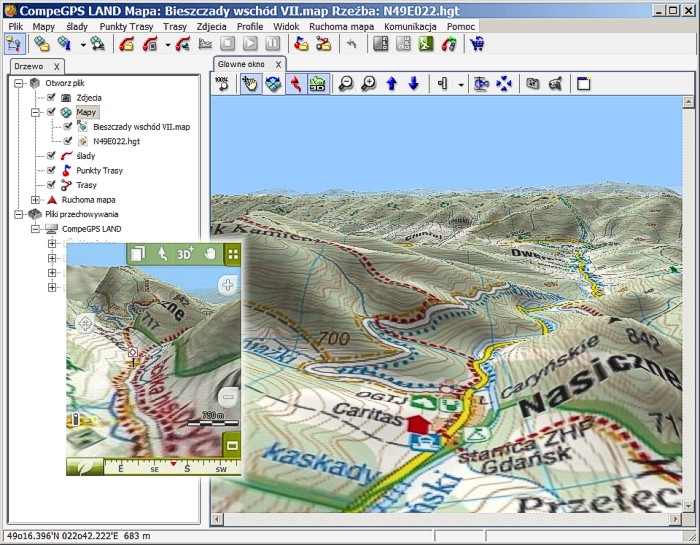This screenshot has width=700, height=545.
Task: Toggle the 3D view icon in map toolbar
Action: coord(318,83)
